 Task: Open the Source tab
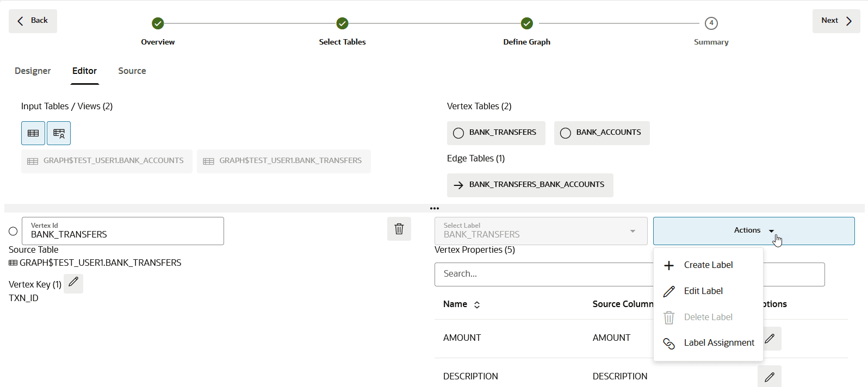(x=132, y=71)
